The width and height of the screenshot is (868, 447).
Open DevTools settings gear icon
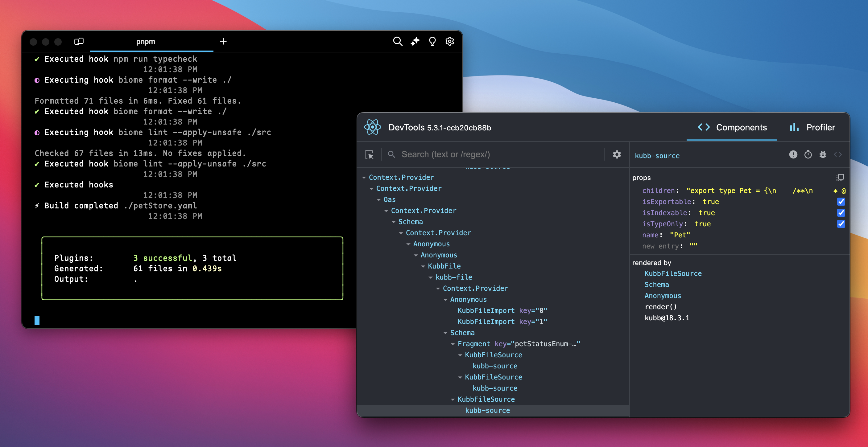617,154
